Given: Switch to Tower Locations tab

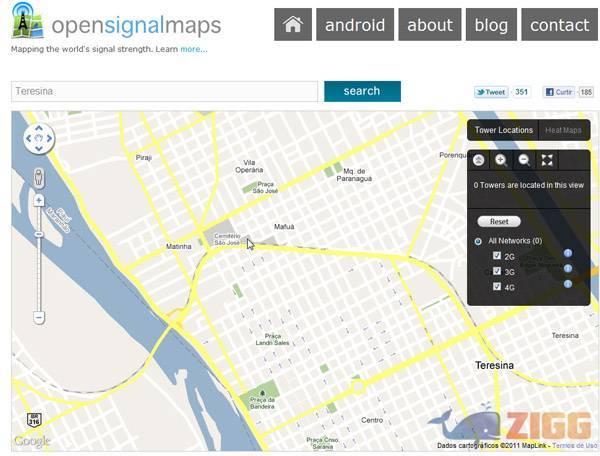Looking at the screenshot, I should coord(504,130).
